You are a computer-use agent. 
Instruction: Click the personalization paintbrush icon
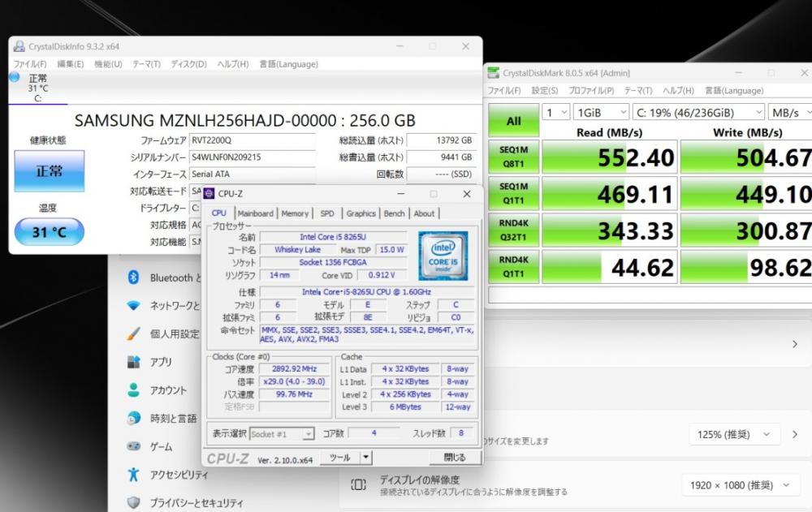133,334
